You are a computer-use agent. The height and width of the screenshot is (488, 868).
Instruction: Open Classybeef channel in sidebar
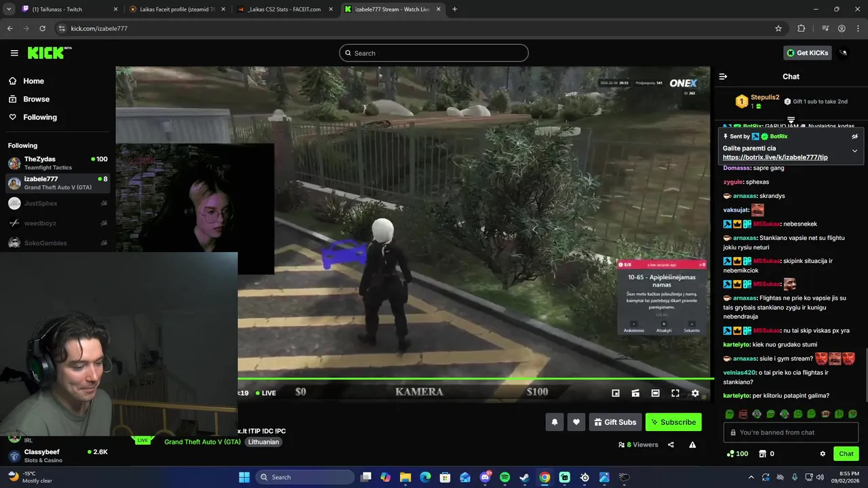[58, 455]
